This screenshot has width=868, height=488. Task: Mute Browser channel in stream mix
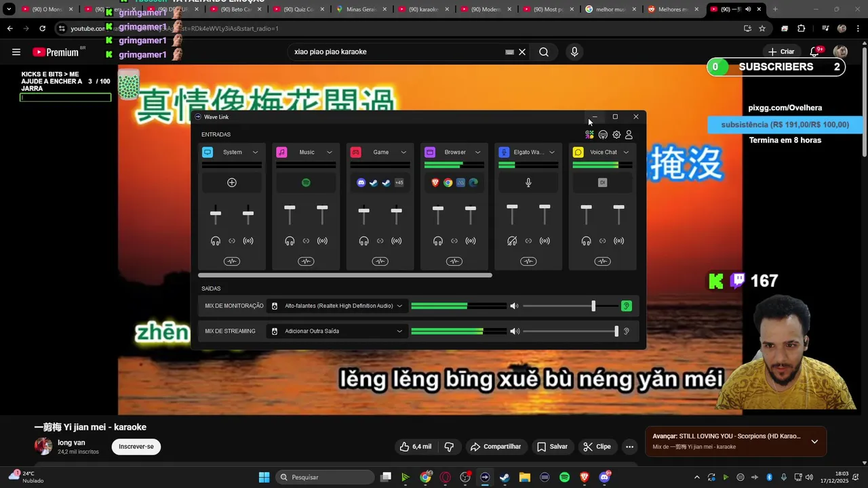[x=471, y=241]
